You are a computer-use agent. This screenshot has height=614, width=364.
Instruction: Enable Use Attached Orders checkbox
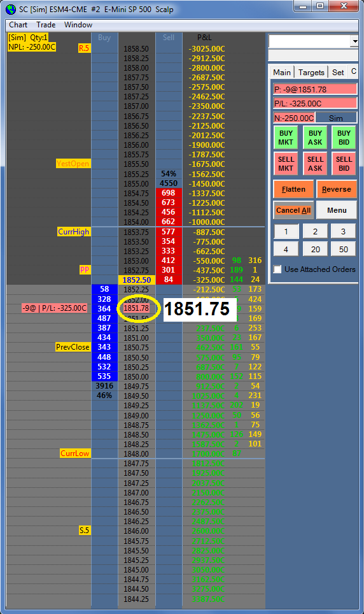pos(277,269)
